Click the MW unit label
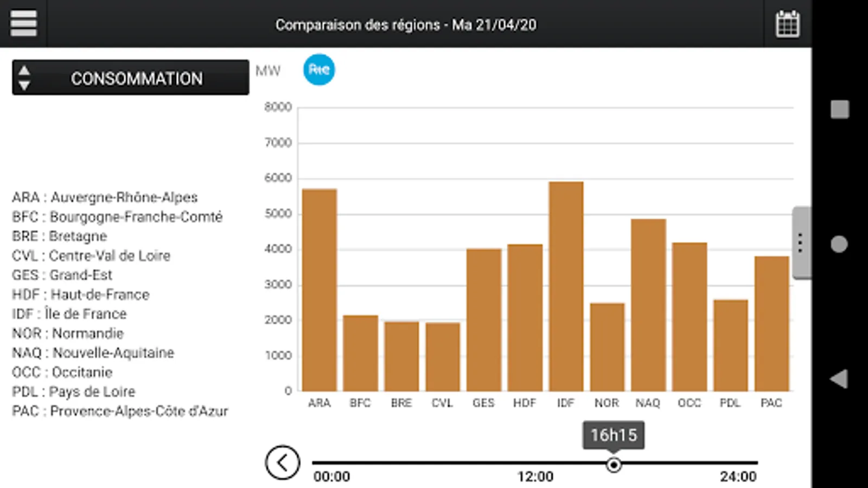 point(268,71)
